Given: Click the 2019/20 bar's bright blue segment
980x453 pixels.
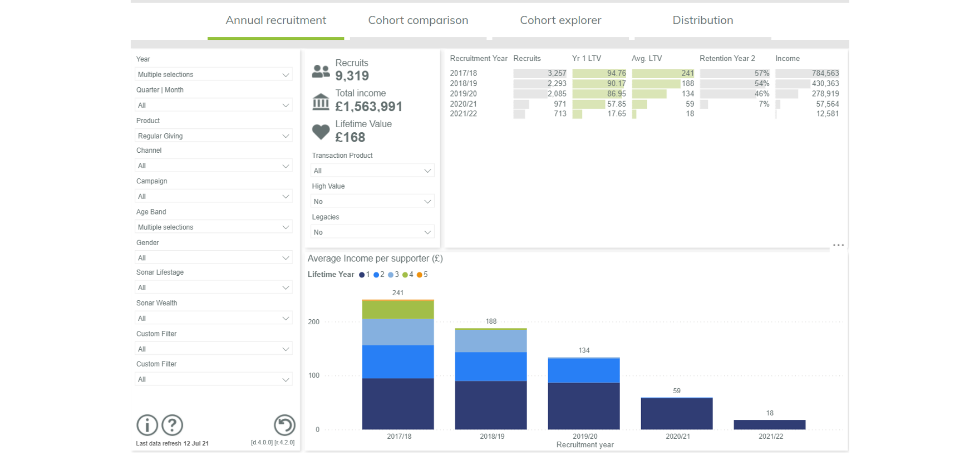Looking at the screenshot, I should [x=584, y=371].
